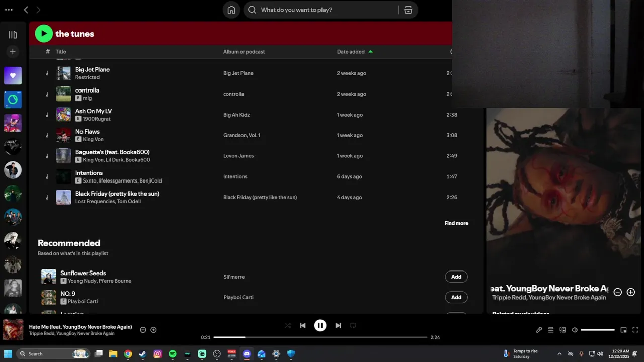Screen dimensions: 644x362
Task: Open the three-dot app menu
Action: point(9,10)
